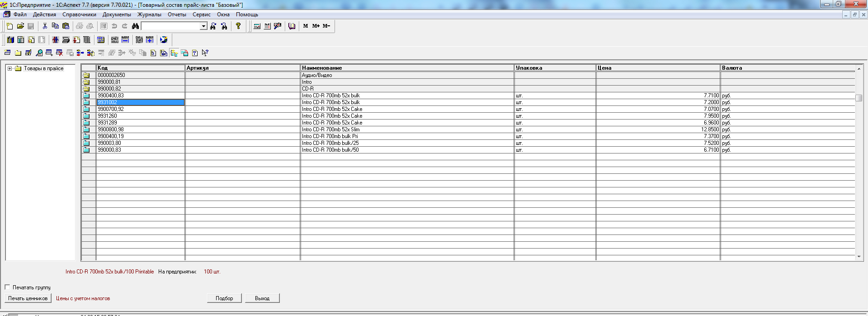Expand the Товары в прайсе tree node
Screen dimensions: 868x316
pyautogui.click(x=9, y=69)
